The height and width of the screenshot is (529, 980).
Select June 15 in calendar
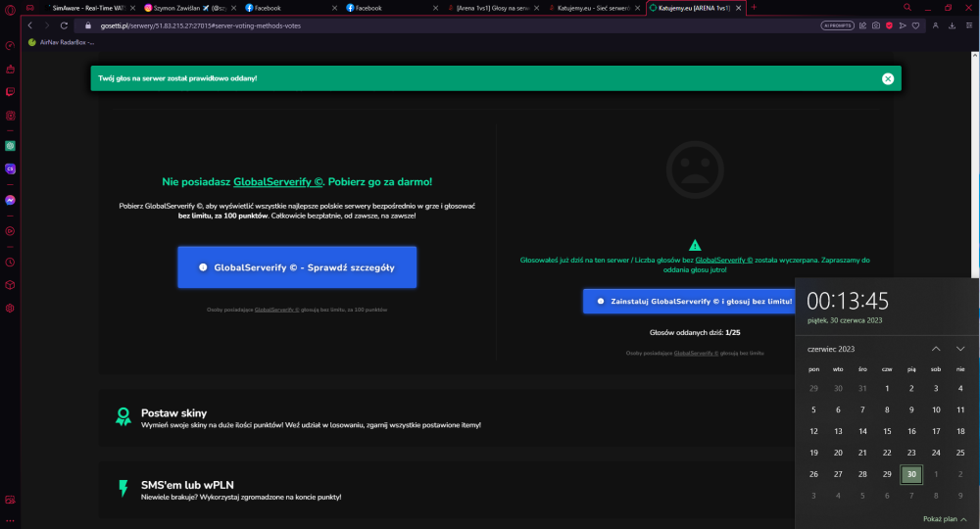(887, 431)
